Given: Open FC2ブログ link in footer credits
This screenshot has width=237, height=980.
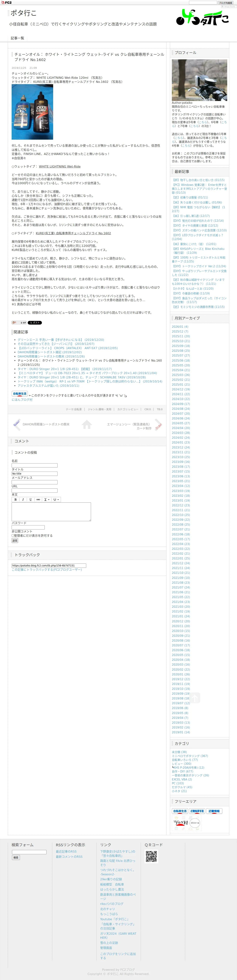Looking at the screenshot, I should 127,969.
